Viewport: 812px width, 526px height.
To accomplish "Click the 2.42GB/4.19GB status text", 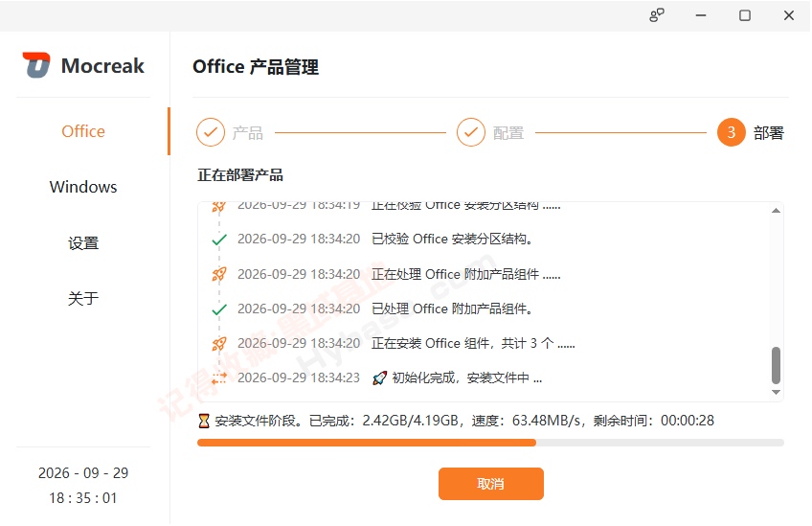I will (410, 421).
